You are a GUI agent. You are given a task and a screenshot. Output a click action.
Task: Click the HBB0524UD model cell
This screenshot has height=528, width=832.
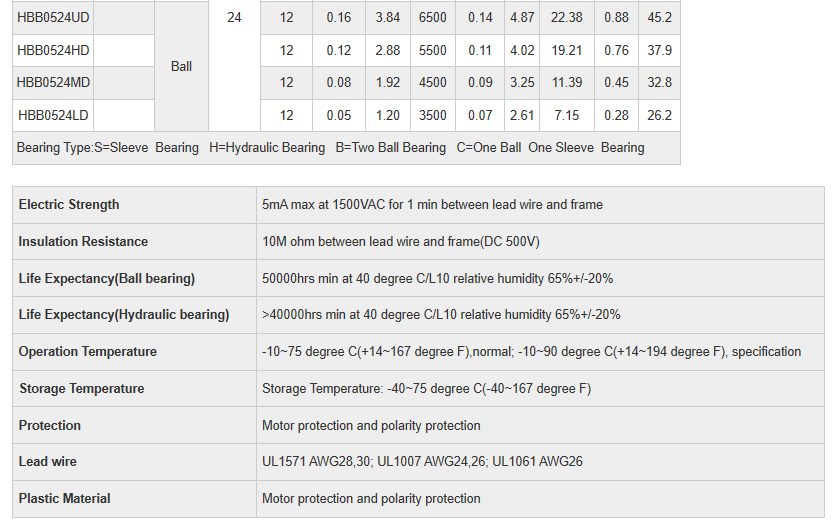tap(54, 17)
